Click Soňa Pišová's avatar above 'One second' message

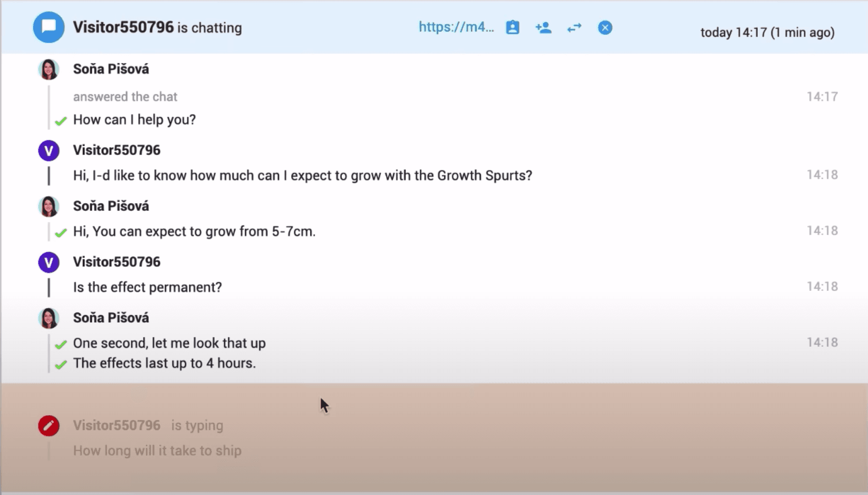(49, 318)
